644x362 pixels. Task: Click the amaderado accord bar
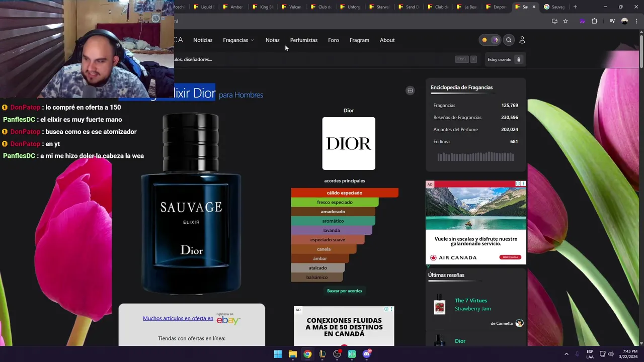point(333,212)
